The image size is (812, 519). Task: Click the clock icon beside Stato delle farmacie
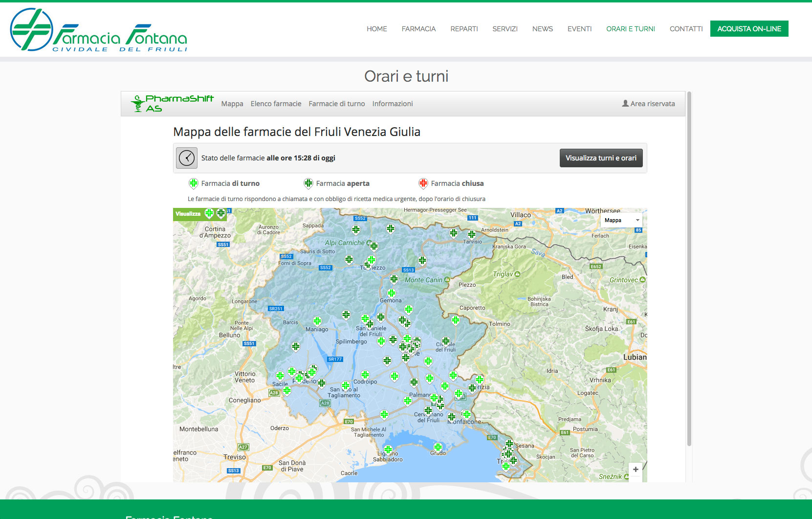point(187,158)
